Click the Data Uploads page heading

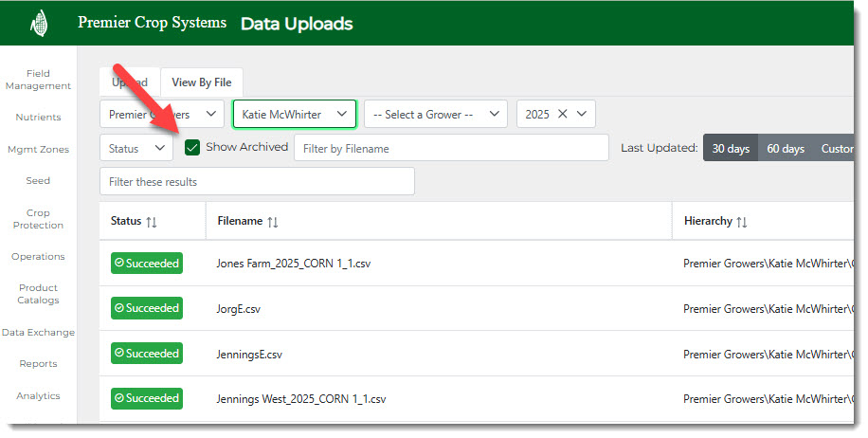click(297, 24)
